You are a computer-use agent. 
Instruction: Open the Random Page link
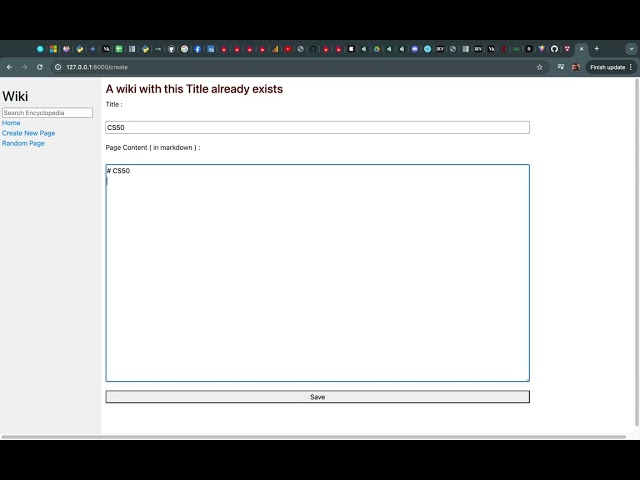pyautogui.click(x=23, y=143)
